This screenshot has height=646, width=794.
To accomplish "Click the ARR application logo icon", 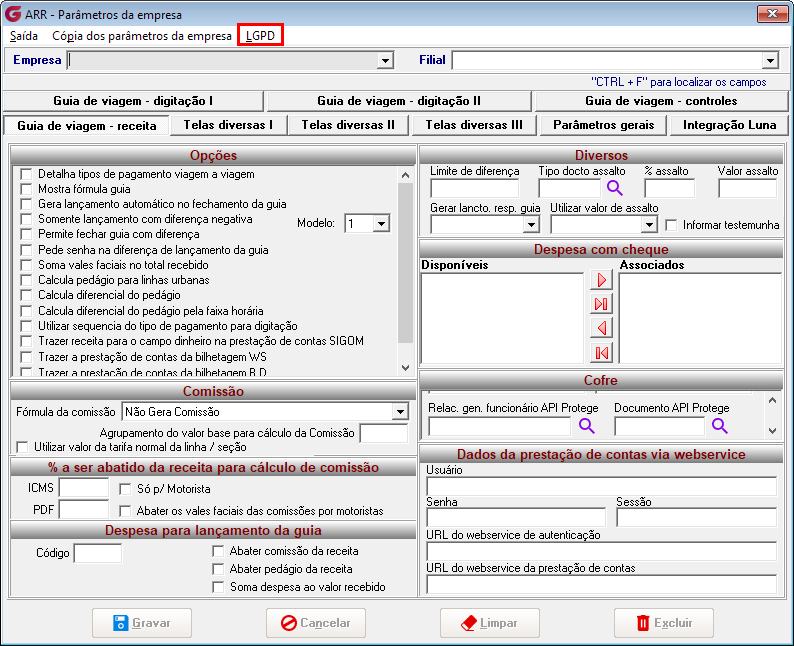I will point(12,14).
